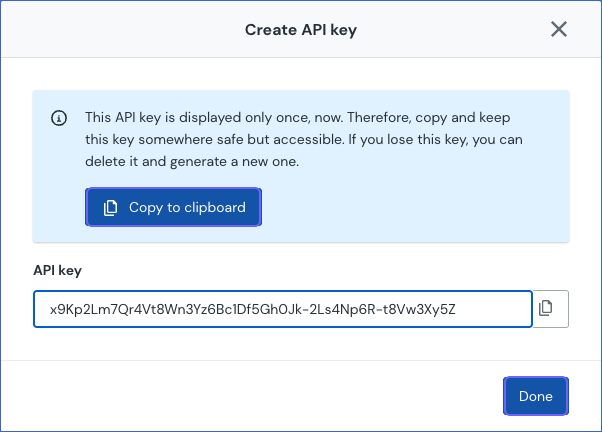Click the Done button
This screenshot has height=432, width=602.
536,396
